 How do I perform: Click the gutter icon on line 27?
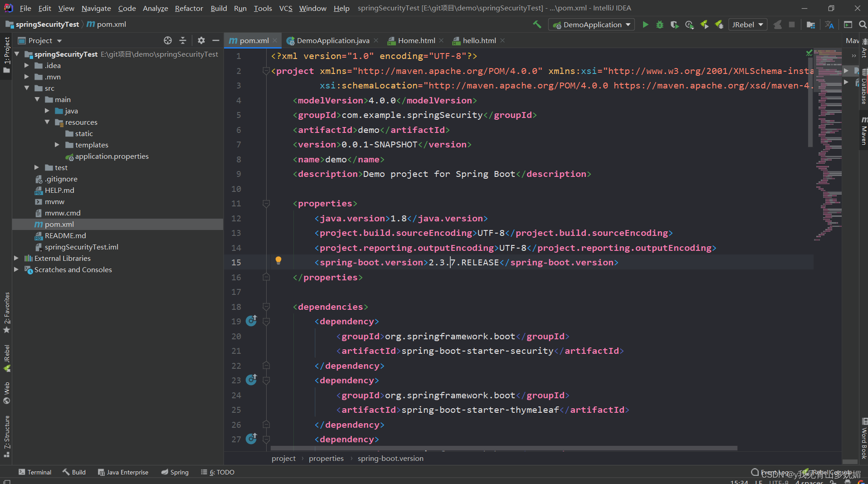251,439
